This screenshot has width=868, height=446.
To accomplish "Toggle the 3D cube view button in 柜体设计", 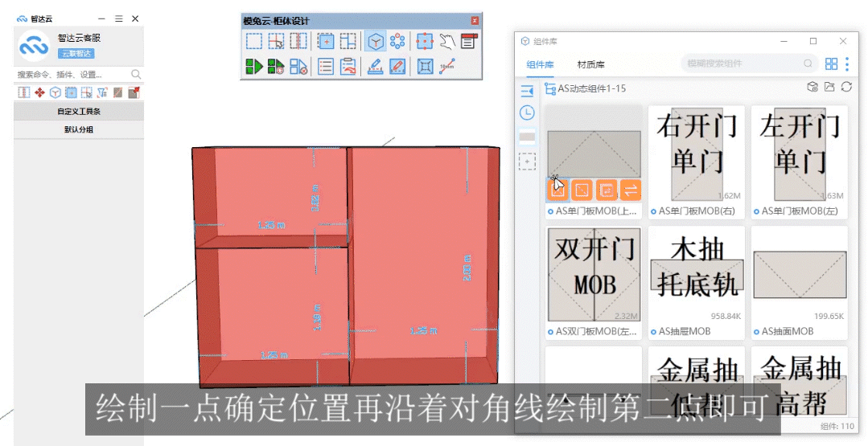I will (x=375, y=42).
